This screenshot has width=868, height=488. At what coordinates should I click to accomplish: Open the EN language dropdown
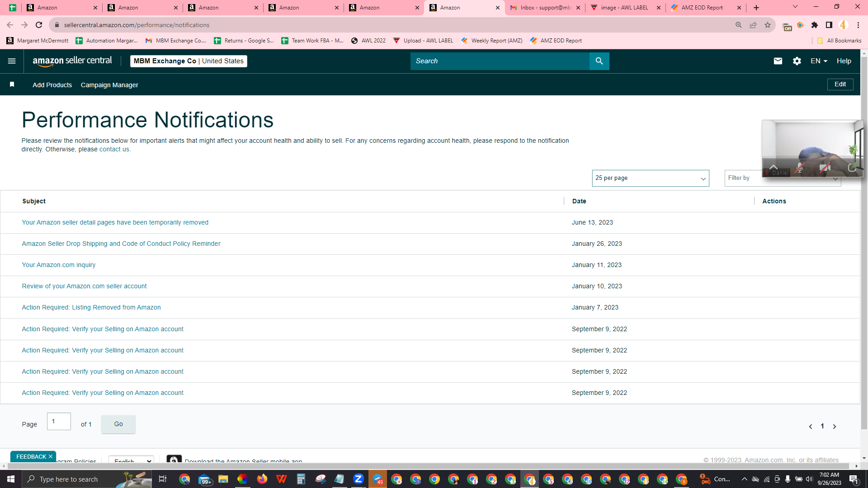819,61
